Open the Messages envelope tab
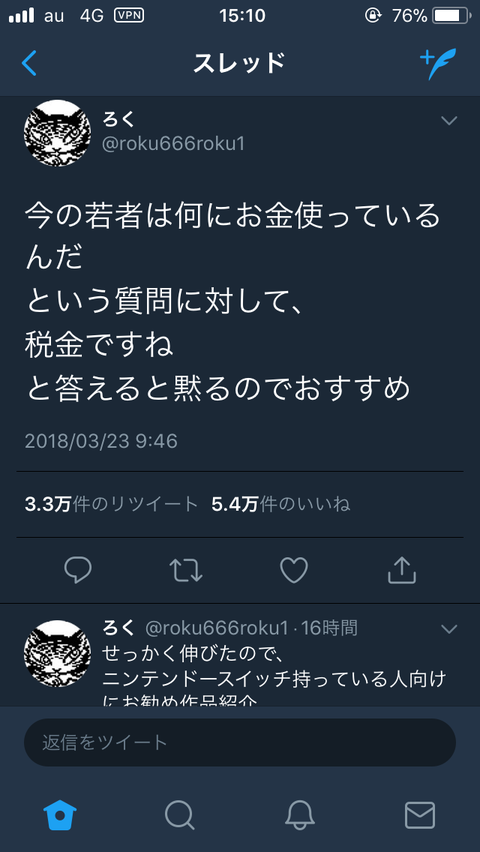Screen dimensions: 480x852 pyautogui.click(x=420, y=815)
